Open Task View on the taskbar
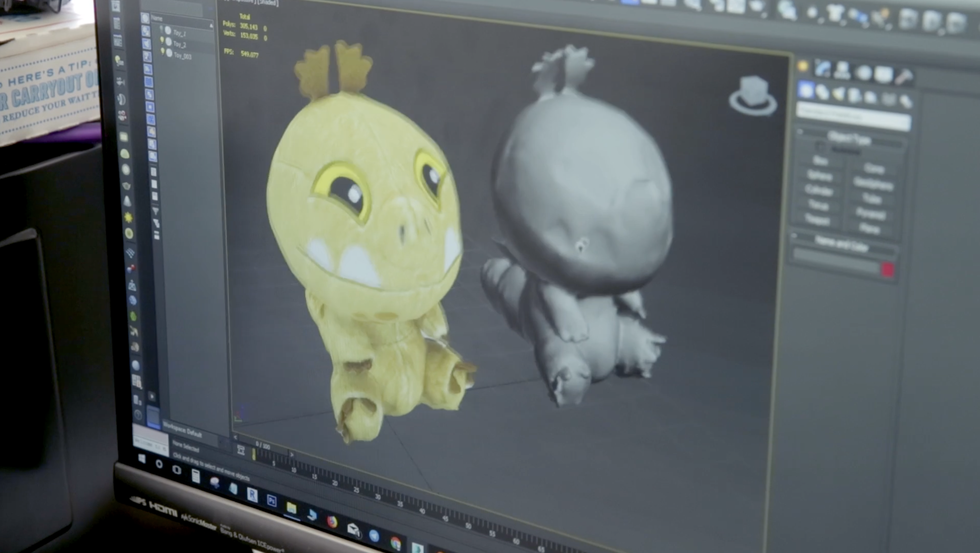Screen dimensions: 980x553 point(177,470)
